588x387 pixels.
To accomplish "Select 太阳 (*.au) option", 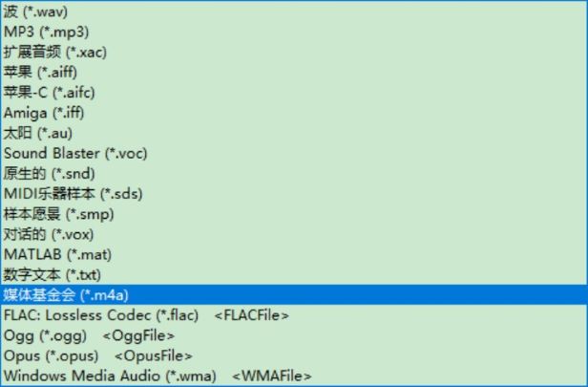I will [x=294, y=133].
